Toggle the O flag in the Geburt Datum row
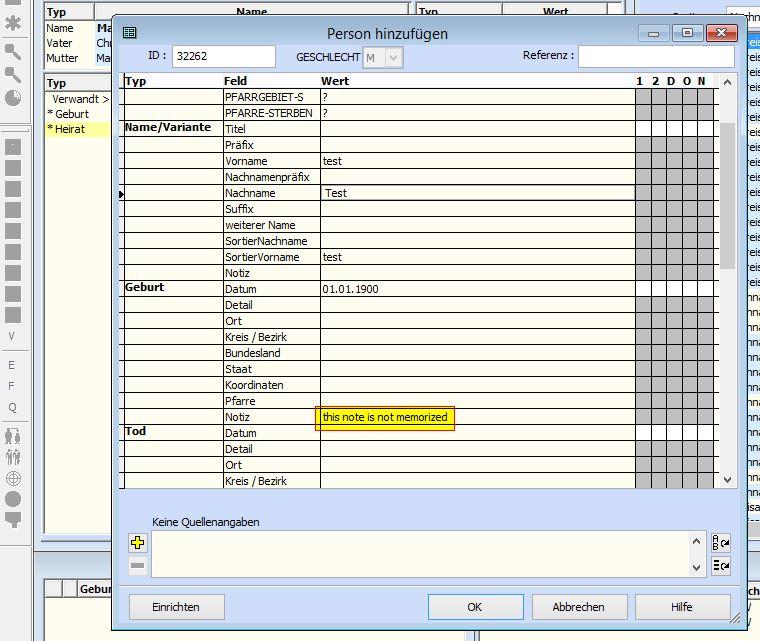This screenshot has height=641, width=760. [690, 289]
